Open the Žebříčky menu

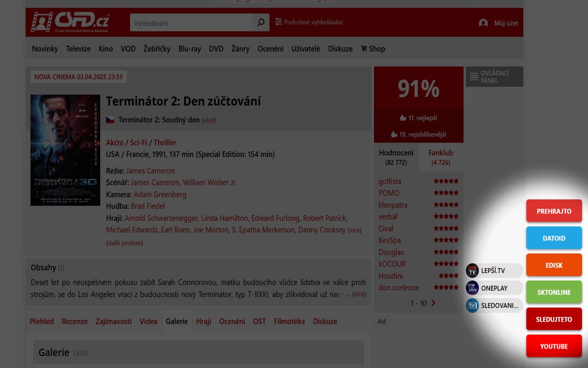[x=157, y=48]
